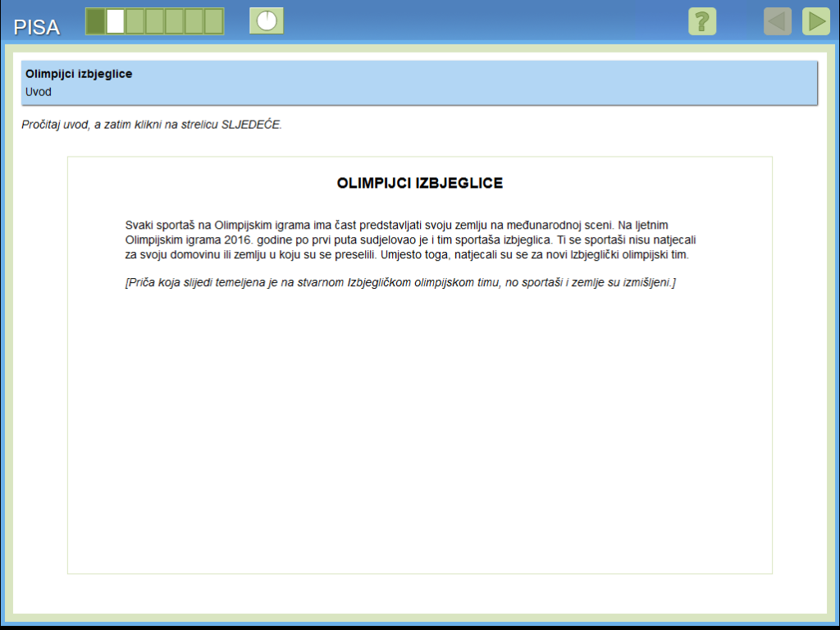Click the green next arrow button
The height and width of the screenshot is (630, 840).
click(x=815, y=21)
